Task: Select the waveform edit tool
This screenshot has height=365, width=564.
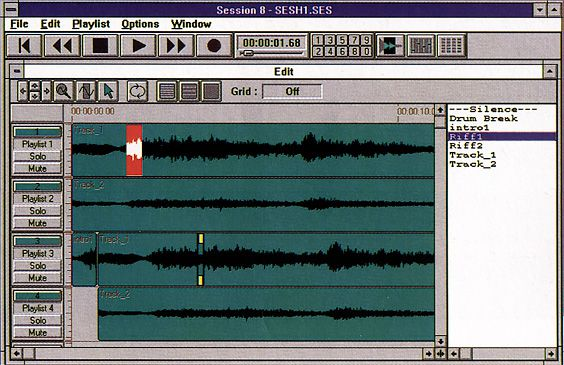Action: (x=86, y=91)
